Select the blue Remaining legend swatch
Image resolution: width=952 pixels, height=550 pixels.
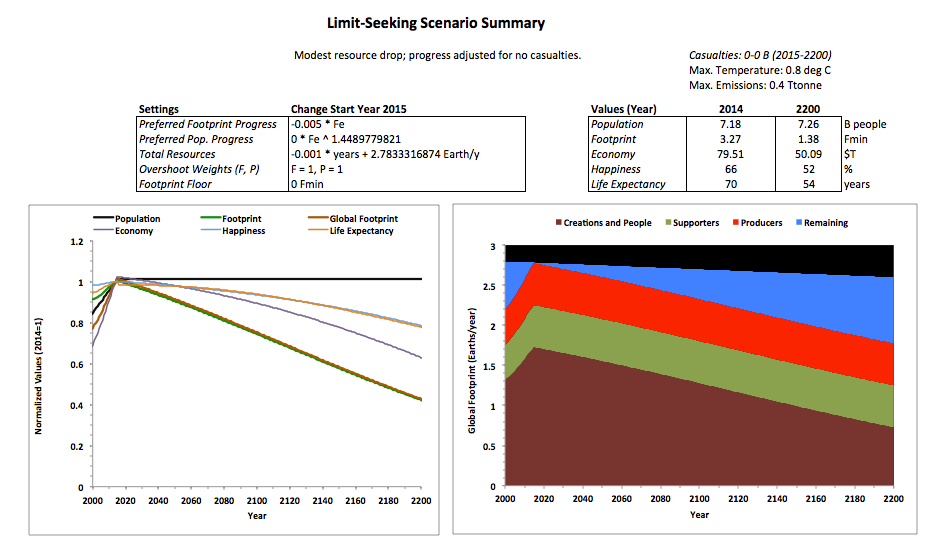click(801, 223)
